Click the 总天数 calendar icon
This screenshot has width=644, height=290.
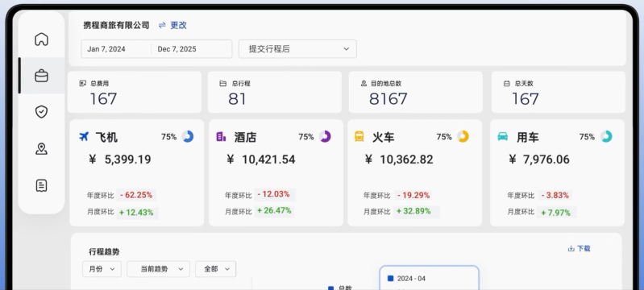pyautogui.click(x=506, y=84)
